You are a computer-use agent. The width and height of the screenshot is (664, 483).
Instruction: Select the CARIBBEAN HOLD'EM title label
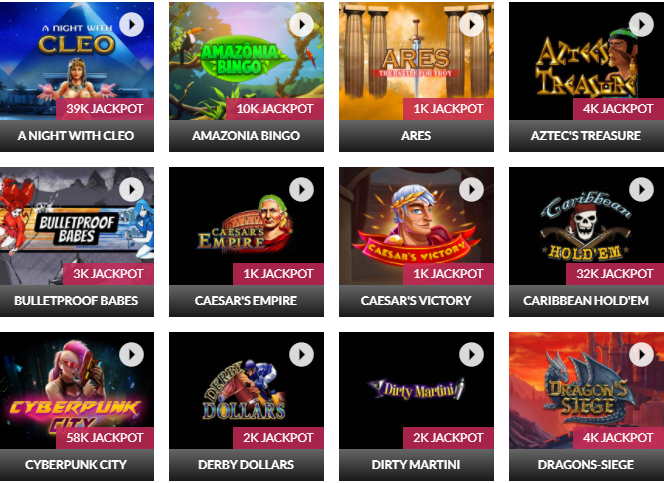click(x=586, y=301)
